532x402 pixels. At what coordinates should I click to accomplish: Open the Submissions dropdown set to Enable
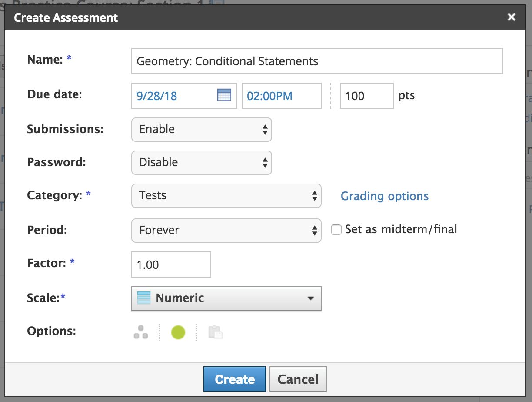pos(201,130)
